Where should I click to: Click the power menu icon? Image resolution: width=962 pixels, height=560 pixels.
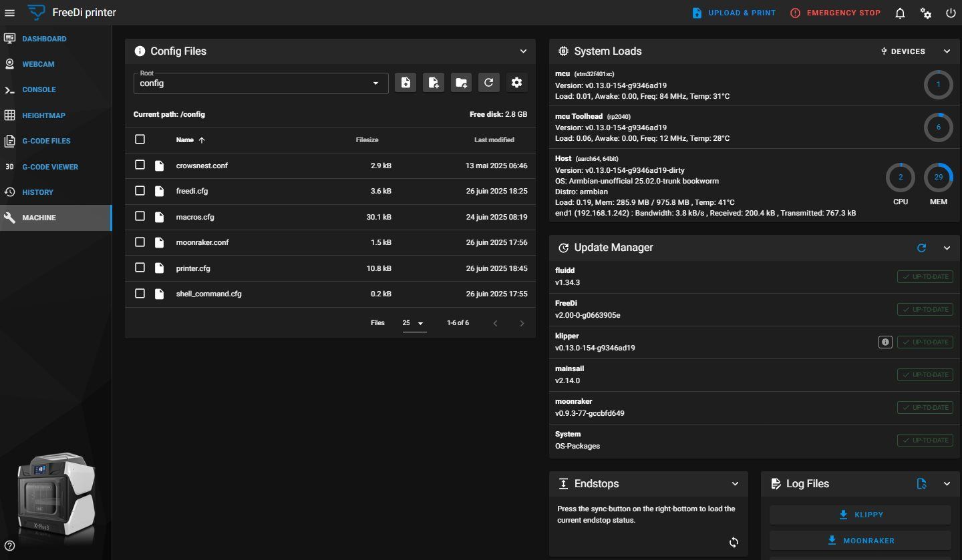(951, 13)
